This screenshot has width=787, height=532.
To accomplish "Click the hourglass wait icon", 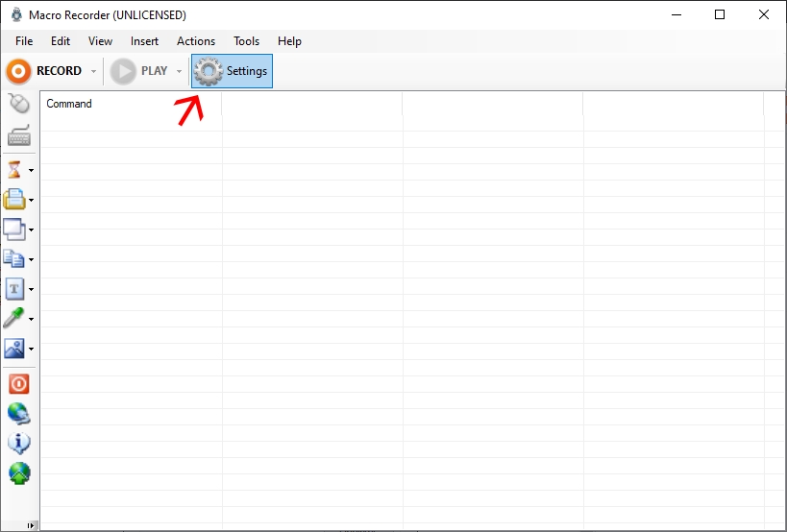I will (x=14, y=170).
